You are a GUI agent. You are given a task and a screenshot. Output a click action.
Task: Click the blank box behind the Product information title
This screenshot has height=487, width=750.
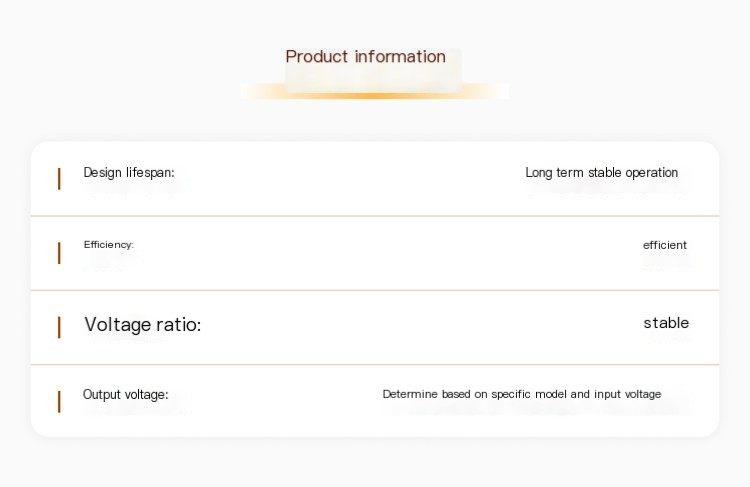(x=374, y=70)
